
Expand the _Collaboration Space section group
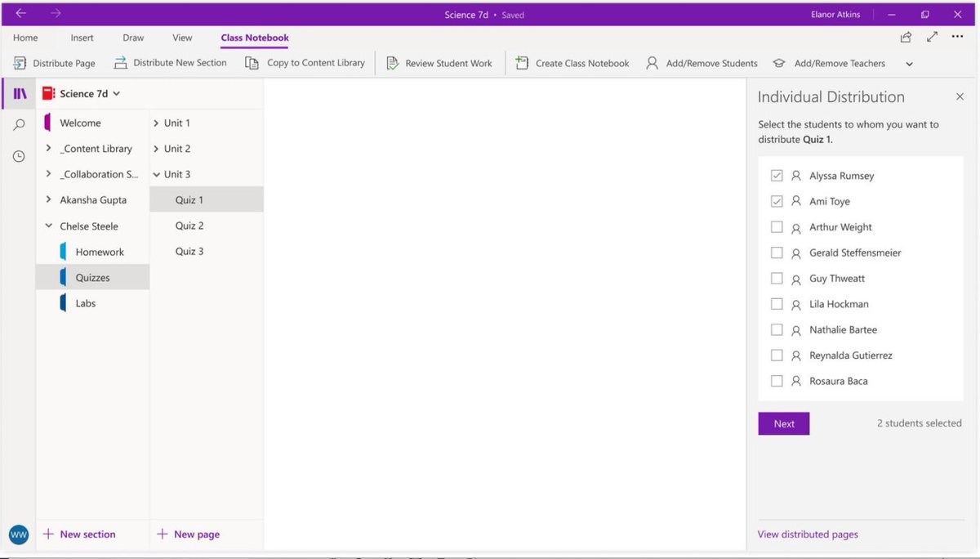(48, 174)
